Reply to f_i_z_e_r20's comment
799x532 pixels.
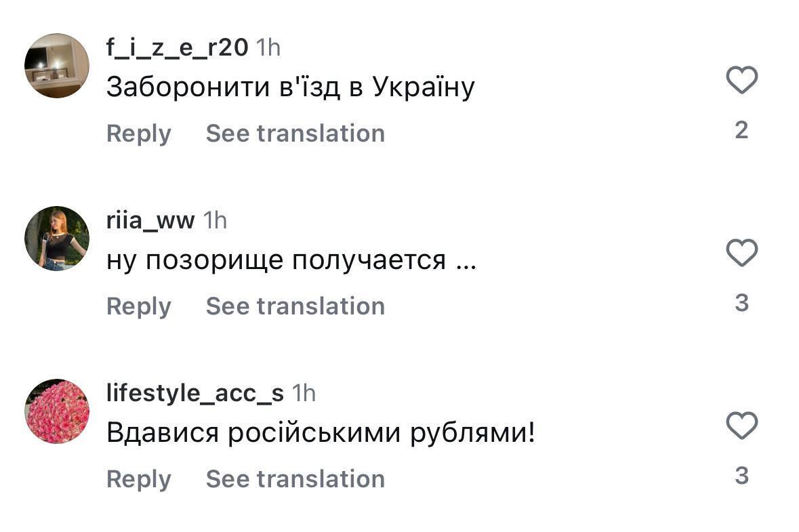coord(139,133)
